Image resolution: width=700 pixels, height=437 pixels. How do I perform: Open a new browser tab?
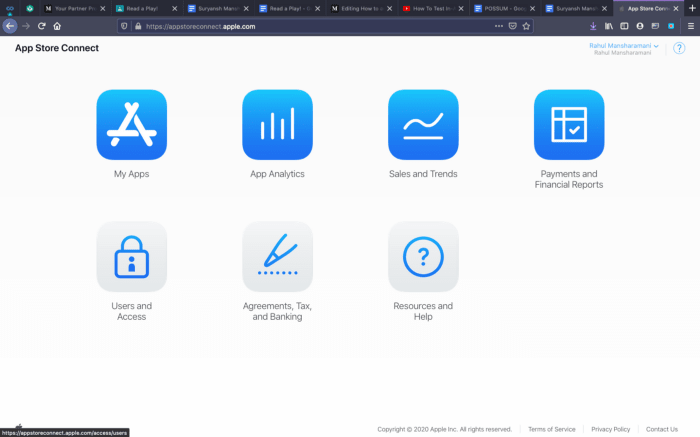tap(692, 8)
